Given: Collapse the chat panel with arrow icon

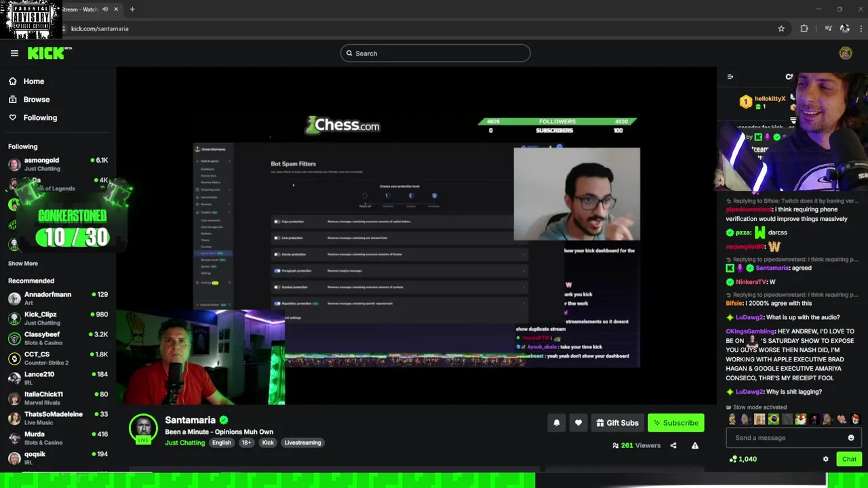Looking at the screenshot, I should [730, 77].
